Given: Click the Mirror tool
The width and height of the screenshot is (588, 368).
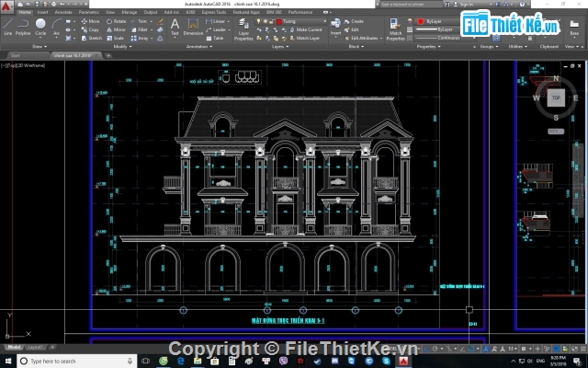Looking at the screenshot, I should point(117,29).
